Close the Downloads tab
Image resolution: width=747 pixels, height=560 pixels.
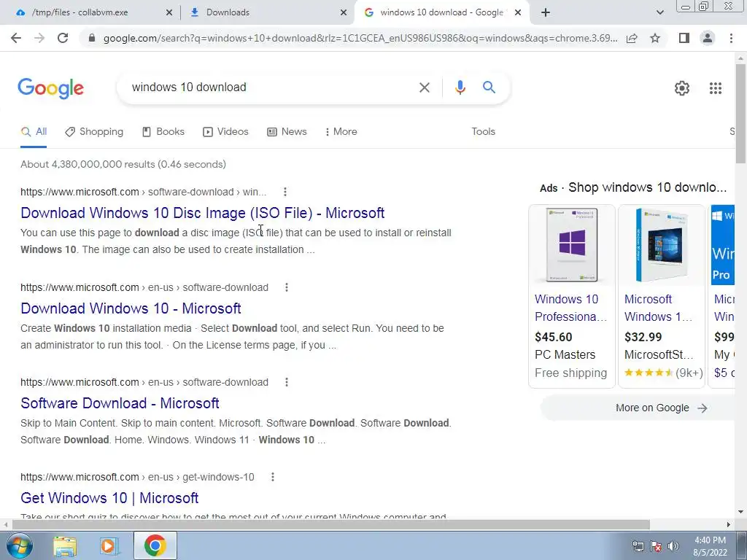point(344,13)
